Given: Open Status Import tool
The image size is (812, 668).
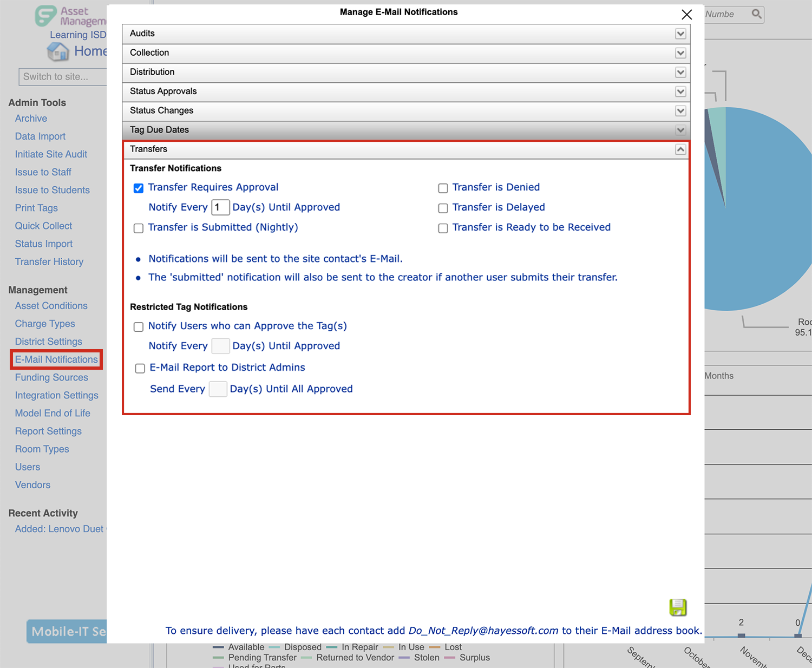Looking at the screenshot, I should click(44, 244).
